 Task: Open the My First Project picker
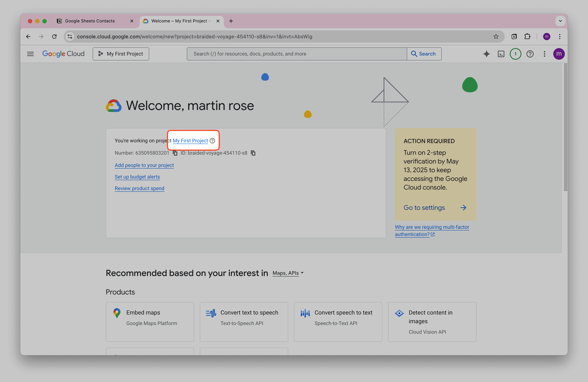(121, 54)
